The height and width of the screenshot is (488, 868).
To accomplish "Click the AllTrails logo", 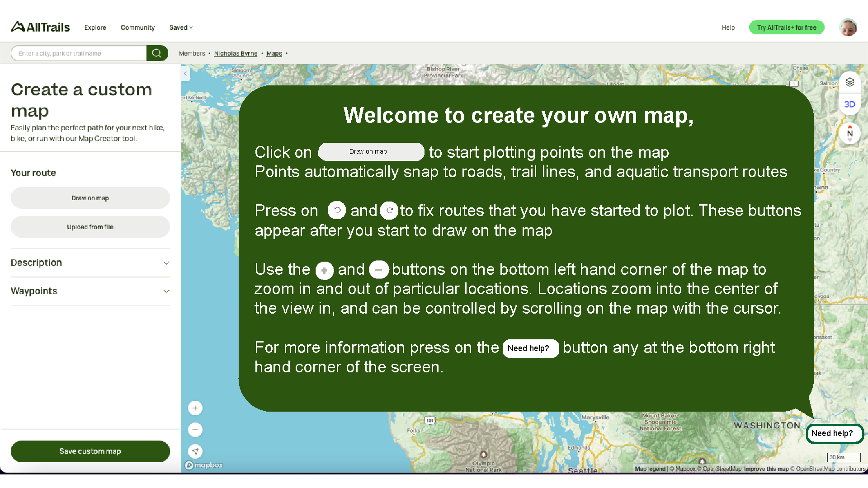I will click(40, 27).
